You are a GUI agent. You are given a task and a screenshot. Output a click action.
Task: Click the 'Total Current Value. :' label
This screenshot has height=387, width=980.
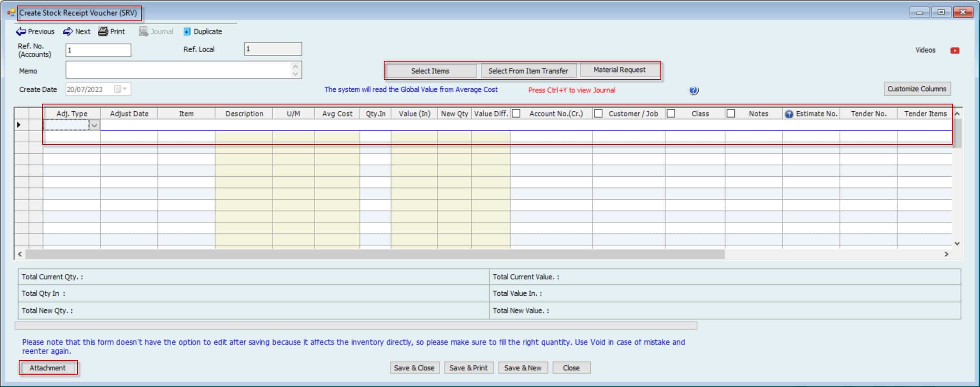tap(526, 277)
